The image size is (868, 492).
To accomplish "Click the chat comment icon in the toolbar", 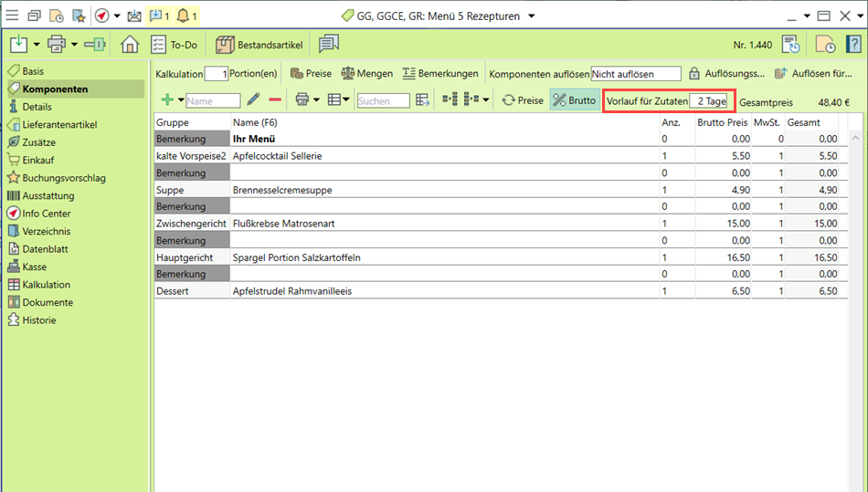I will [x=329, y=44].
